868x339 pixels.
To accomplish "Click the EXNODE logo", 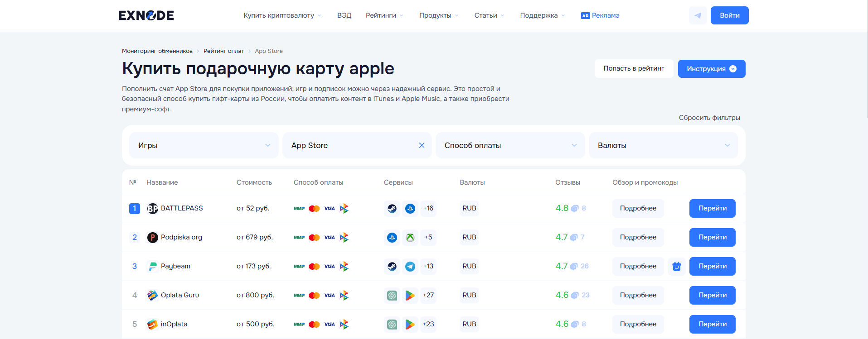I will 146,15.
